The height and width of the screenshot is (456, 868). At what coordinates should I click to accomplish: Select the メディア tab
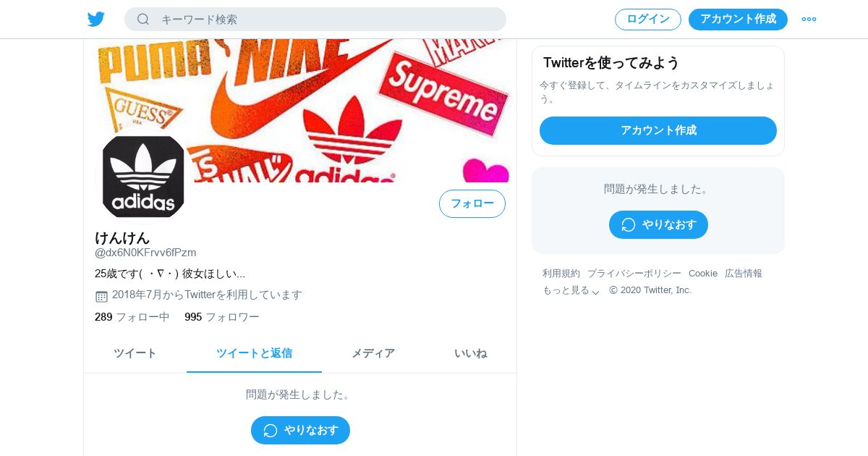pyautogui.click(x=373, y=353)
